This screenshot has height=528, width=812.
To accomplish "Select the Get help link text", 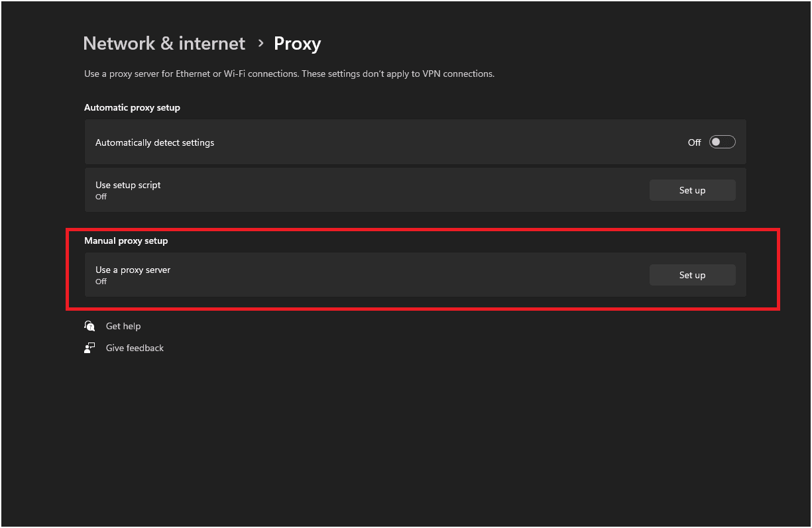I will 123,325.
